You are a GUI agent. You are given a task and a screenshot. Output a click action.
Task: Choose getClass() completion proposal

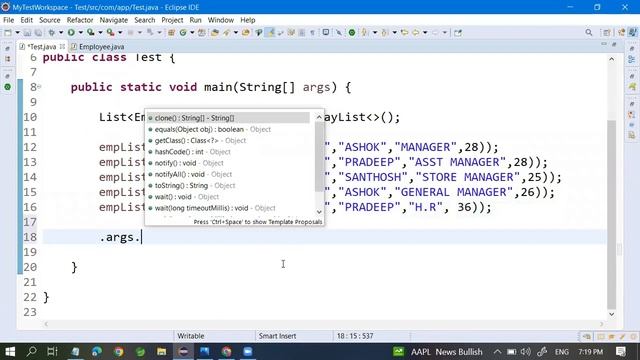point(228,140)
